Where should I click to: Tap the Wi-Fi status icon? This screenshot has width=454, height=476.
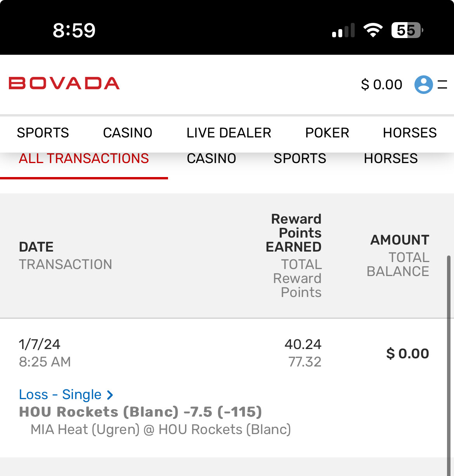373,30
